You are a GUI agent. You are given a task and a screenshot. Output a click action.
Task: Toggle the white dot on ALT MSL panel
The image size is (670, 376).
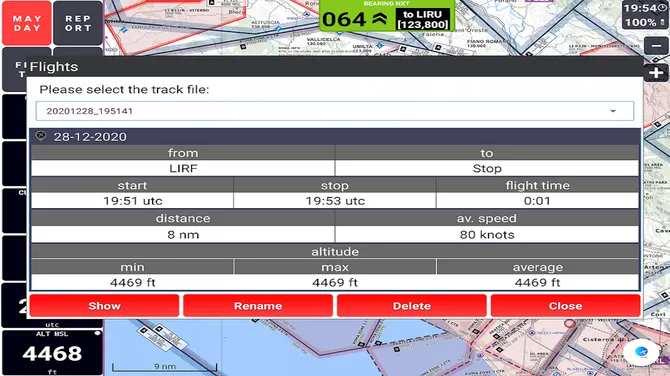tap(97, 333)
